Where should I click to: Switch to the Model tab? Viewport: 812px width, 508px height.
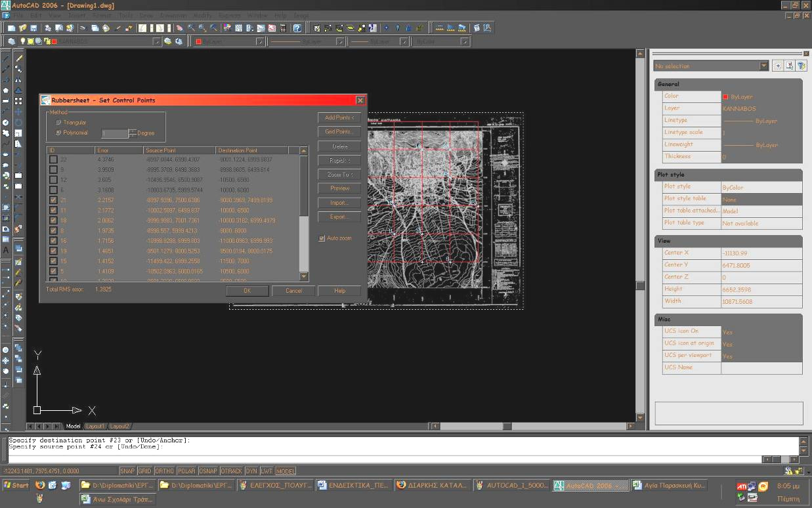[x=73, y=426]
